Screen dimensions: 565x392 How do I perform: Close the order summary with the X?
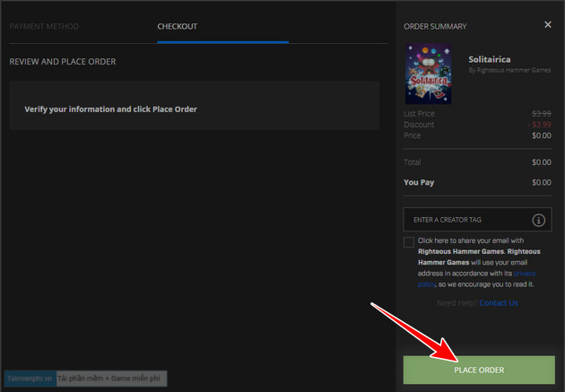point(548,26)
